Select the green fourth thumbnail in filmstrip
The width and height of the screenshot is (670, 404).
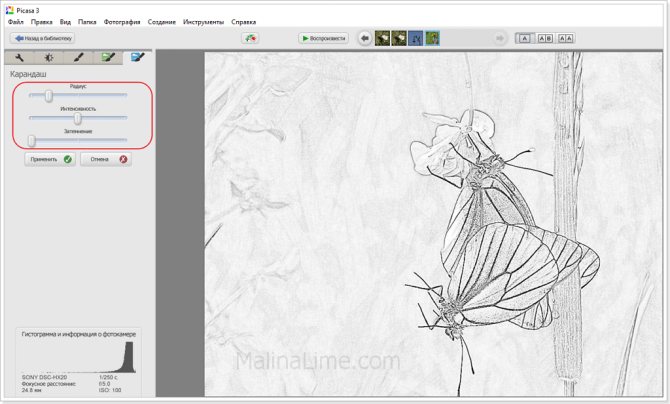pos(432,38)
